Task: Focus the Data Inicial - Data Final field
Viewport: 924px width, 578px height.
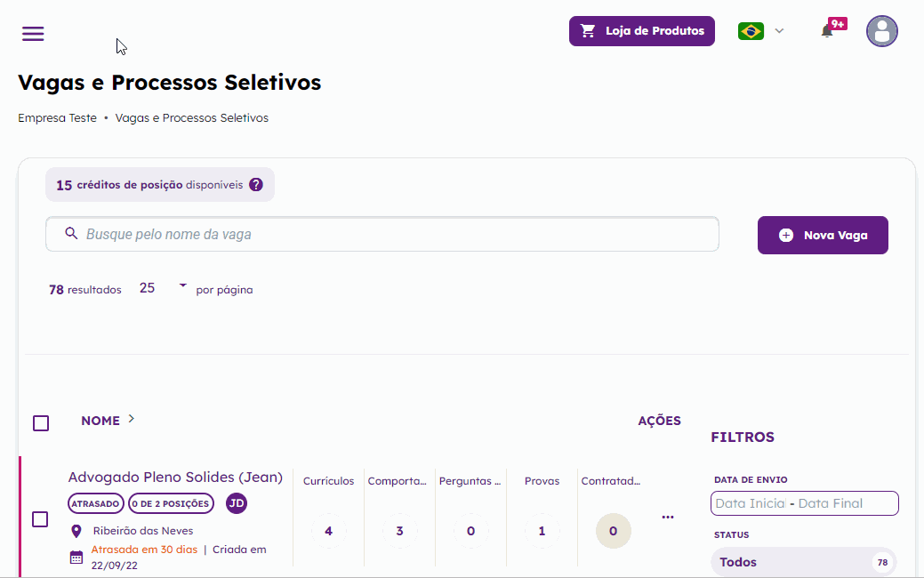Action: coord(804,503)
